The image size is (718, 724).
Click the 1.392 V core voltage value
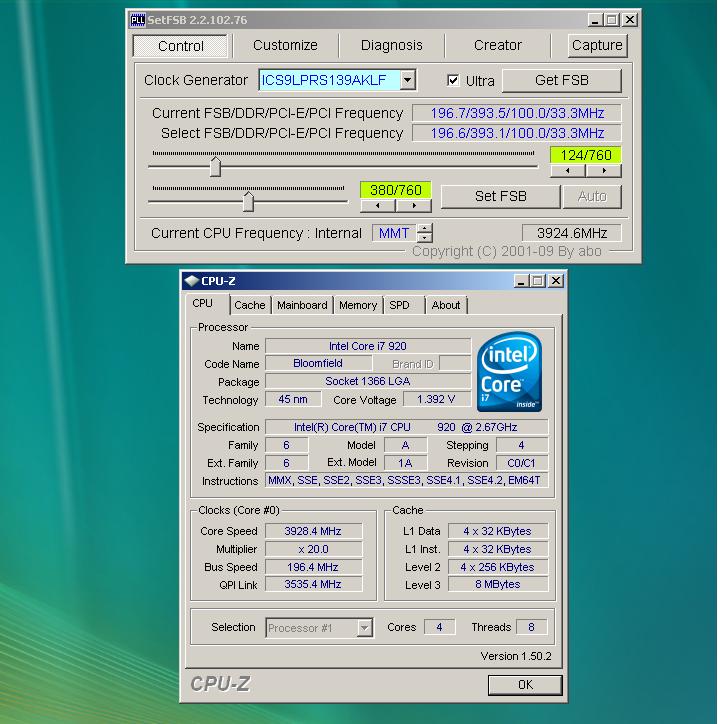(x=436, y=399)
